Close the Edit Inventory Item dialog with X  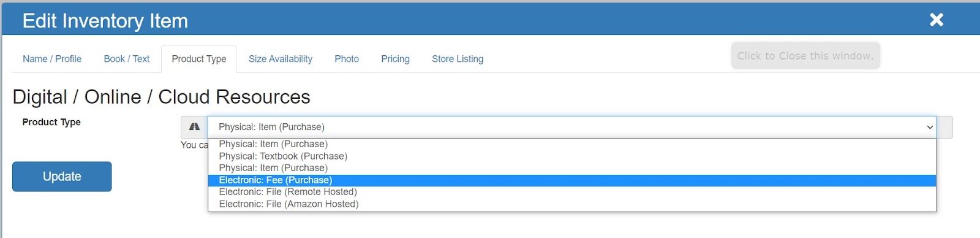[937, 20]
